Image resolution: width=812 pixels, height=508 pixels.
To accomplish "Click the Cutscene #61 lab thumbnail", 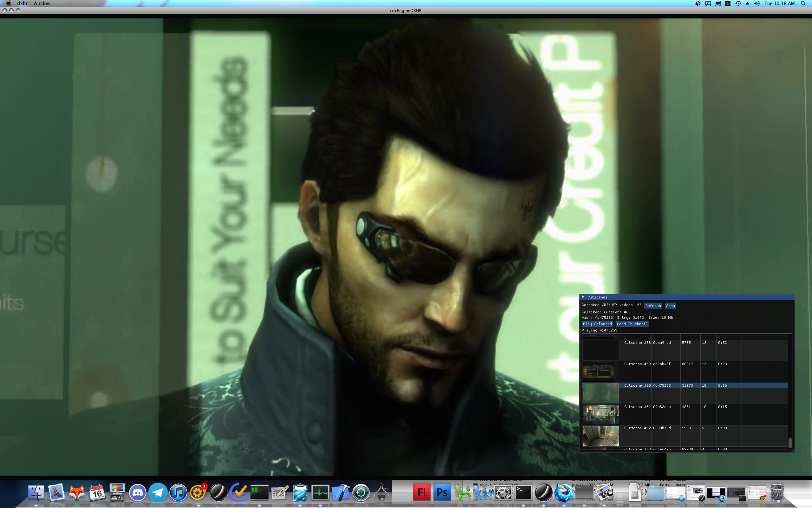I will point(601,415).
